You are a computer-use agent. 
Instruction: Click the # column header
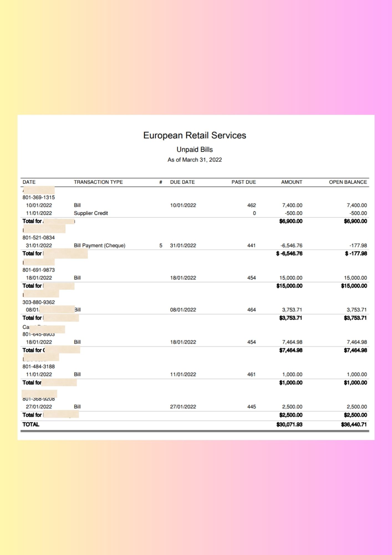pos(161,182)
